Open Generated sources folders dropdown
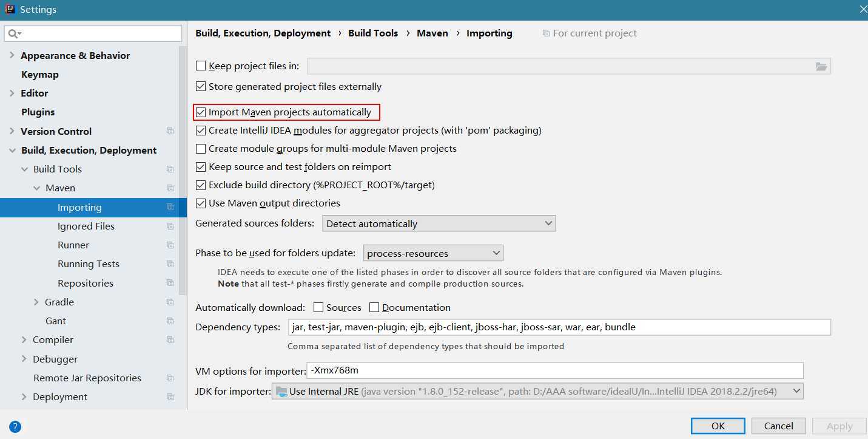 click(x=439, y=223)
